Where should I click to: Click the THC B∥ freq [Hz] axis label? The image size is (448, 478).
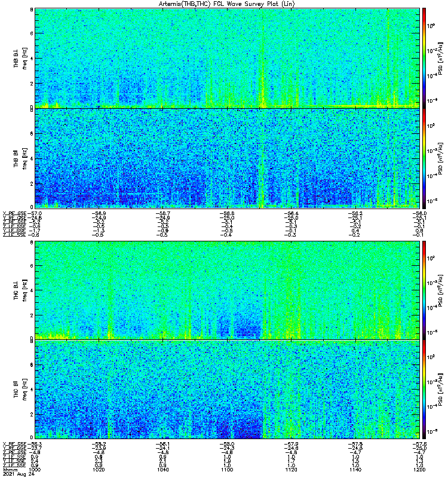pos(20,390)
